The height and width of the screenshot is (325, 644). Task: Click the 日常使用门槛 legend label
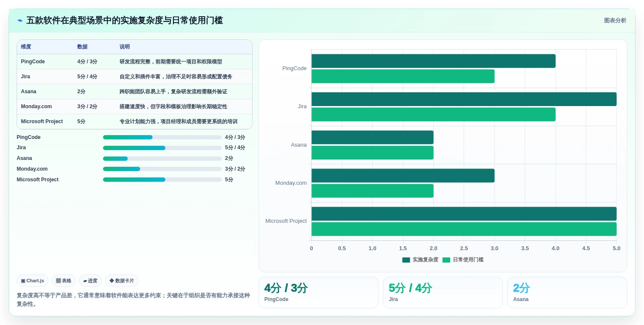point(468,260)
